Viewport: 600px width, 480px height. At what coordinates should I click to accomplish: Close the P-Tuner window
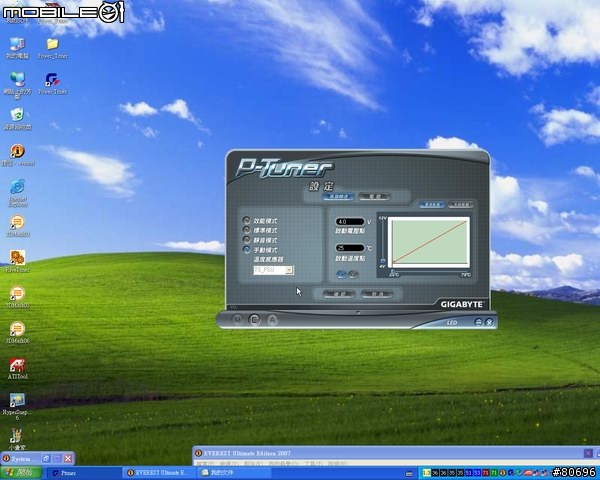(489, 322)
